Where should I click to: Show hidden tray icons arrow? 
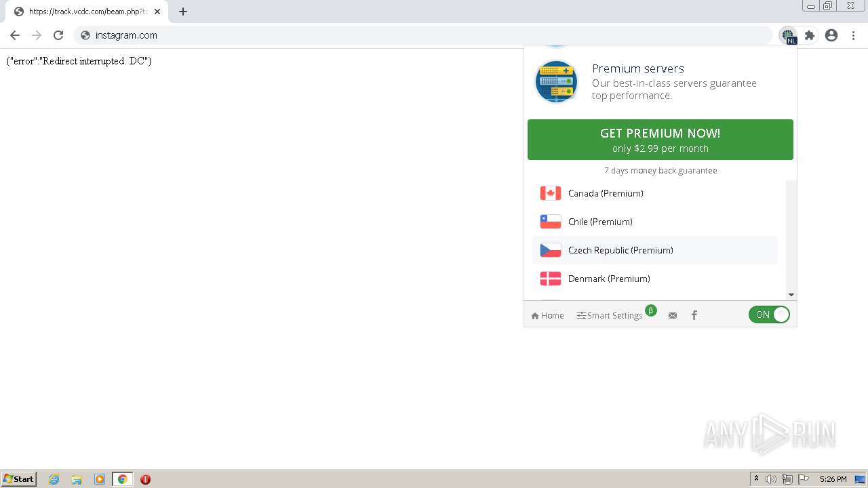756,479
